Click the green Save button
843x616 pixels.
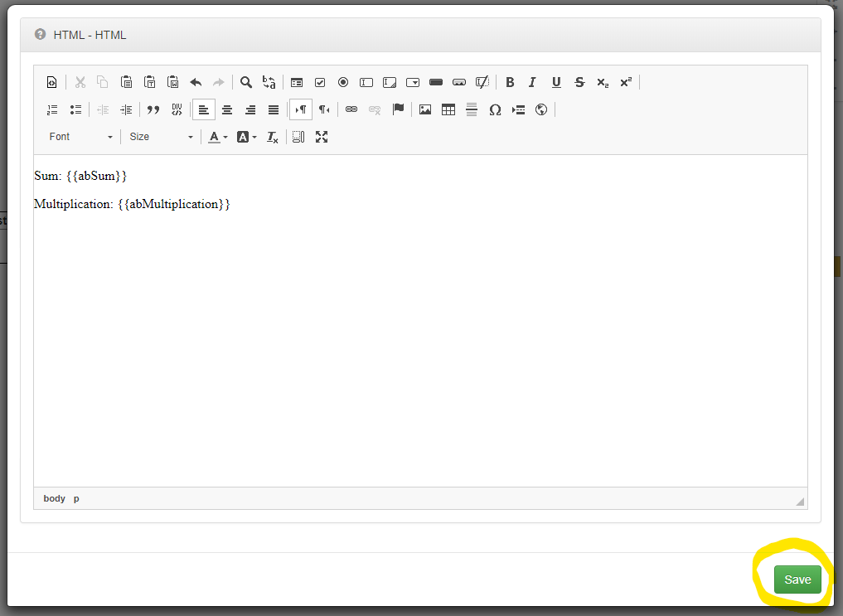click(x=798, y=580)
